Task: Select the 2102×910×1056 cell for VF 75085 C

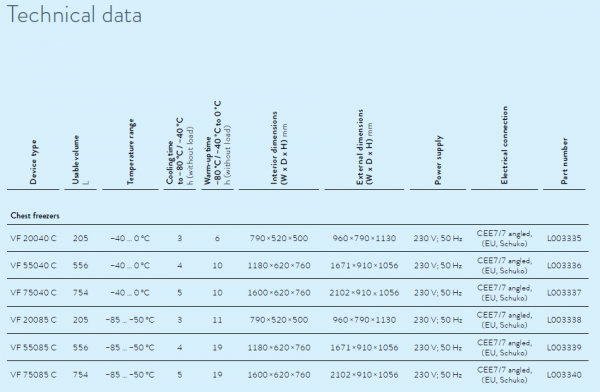Action: point(364,374)
